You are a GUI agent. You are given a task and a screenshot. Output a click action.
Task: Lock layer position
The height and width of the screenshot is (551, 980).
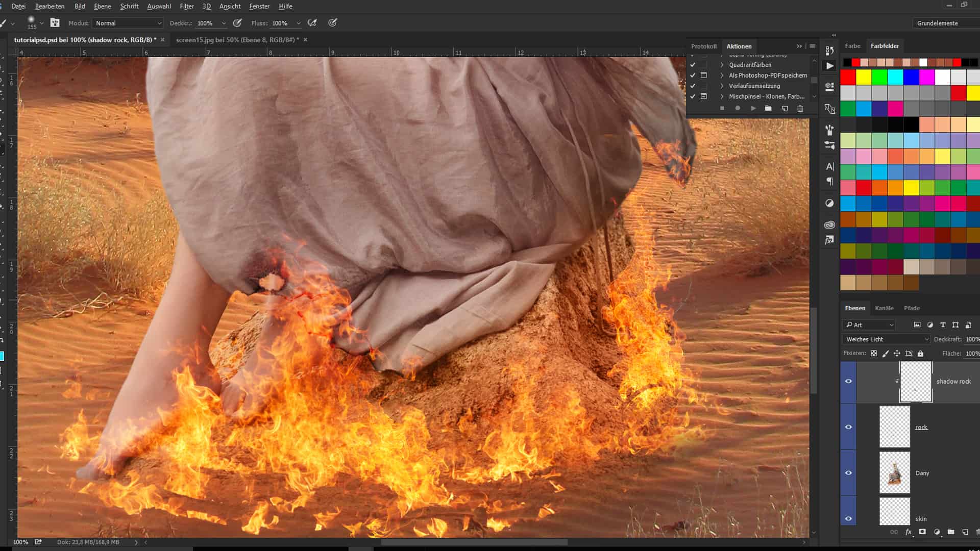click(x=897, y=353)
